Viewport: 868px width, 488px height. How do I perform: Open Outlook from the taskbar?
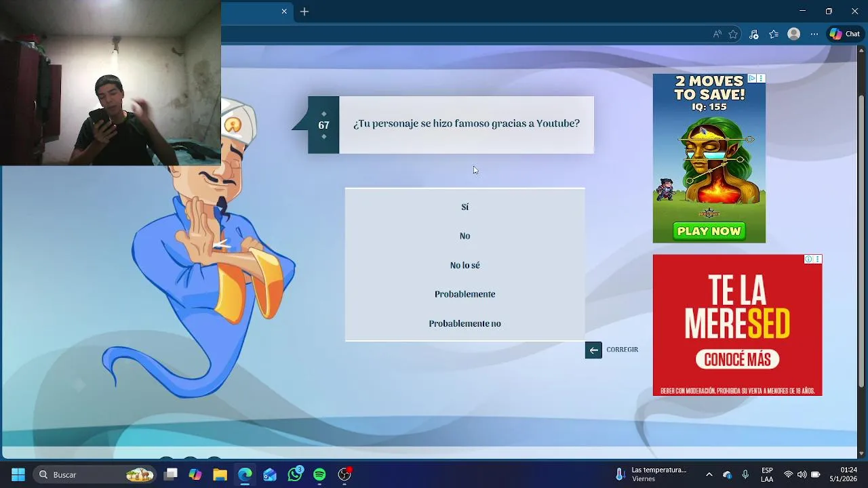270,474
